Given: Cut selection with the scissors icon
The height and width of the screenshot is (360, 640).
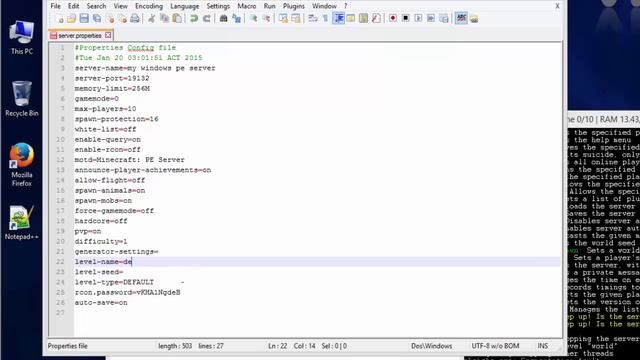Looking at the screenshot, I should 151,18.
